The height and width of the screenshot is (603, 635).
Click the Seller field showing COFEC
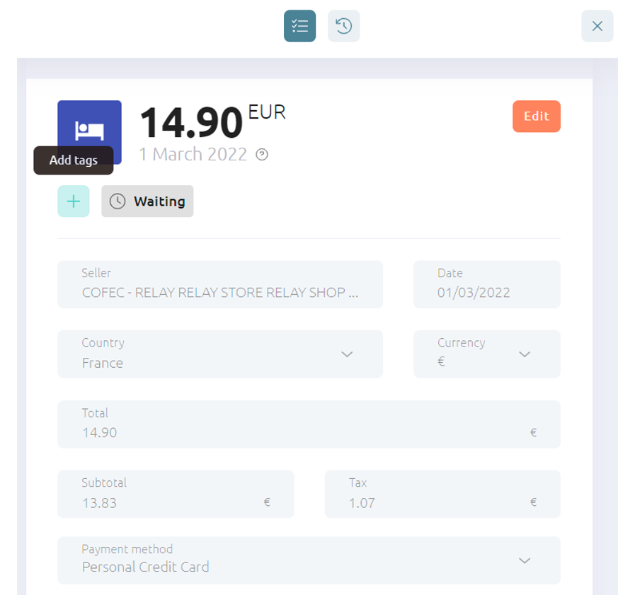point(220,284)
